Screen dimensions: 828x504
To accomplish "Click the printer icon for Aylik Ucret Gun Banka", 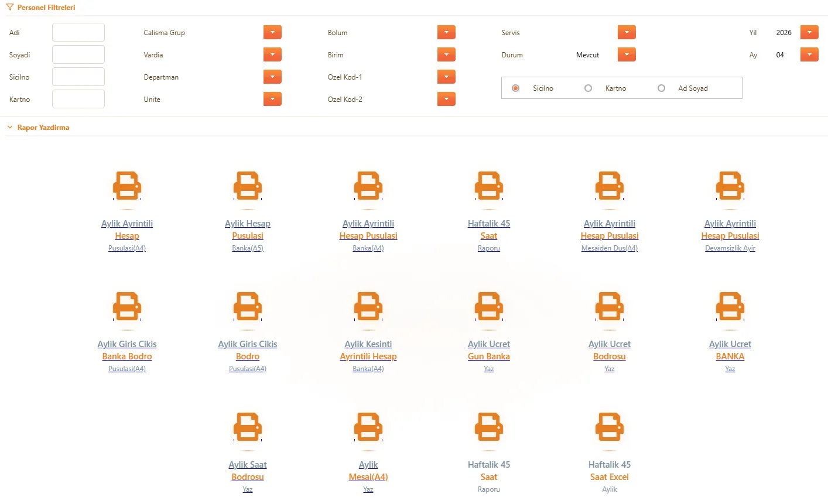I will click(489, 307).
